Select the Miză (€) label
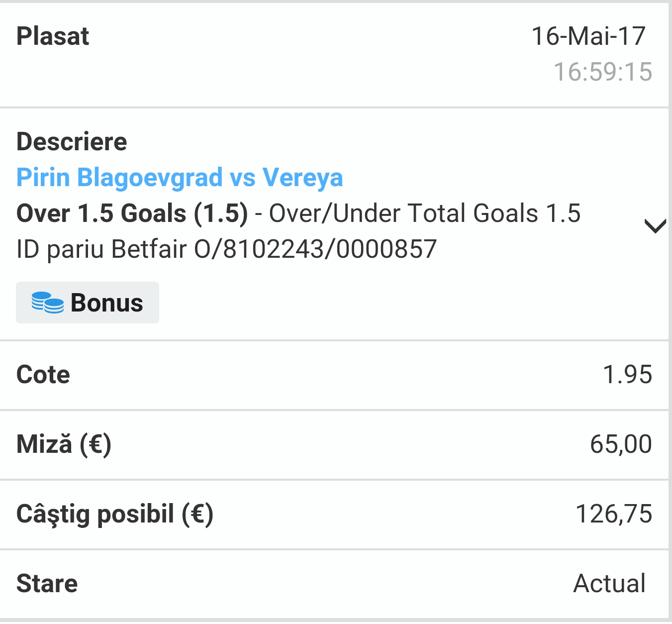The width and height of the screenshot is (672, 624). (x=64, y=444)
